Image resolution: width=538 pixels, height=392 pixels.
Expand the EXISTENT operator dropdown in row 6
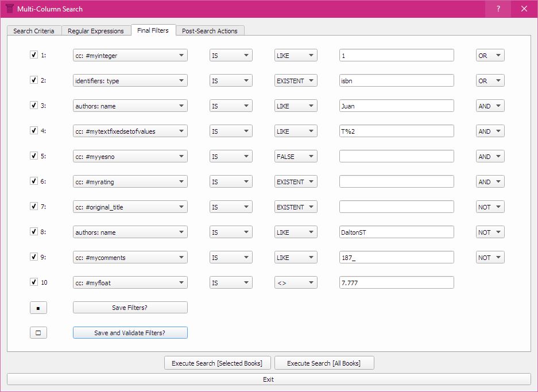coord(296,182)
